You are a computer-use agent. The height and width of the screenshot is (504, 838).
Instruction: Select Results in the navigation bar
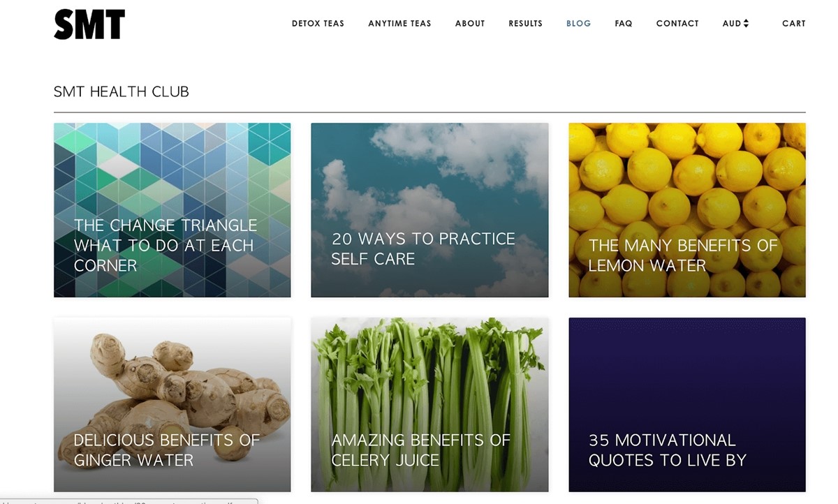[x=525, y=23]
